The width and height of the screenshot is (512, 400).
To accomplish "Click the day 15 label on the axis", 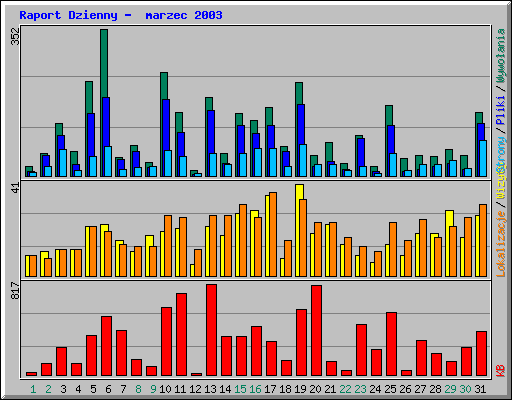I will [240, 389].
